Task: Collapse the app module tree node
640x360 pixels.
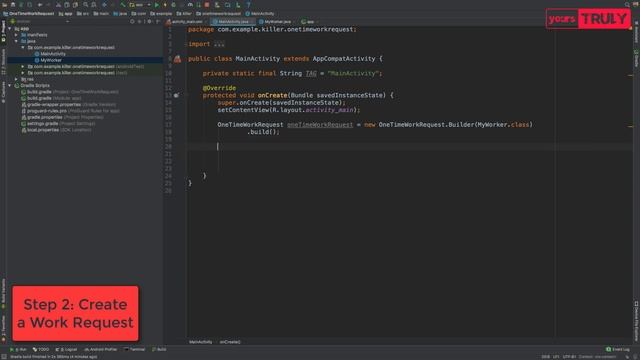Action: coord(10,29)
